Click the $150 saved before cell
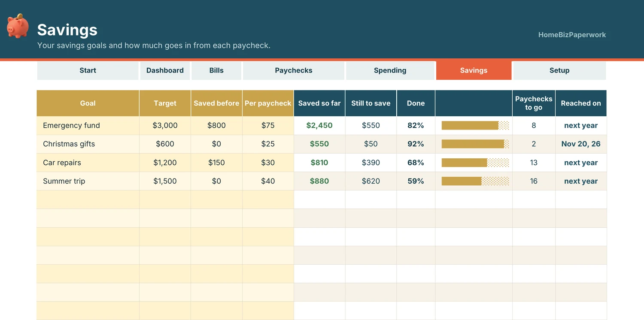Screen dimensions: 644x320 pyautogui.click(x=216, y=163)
